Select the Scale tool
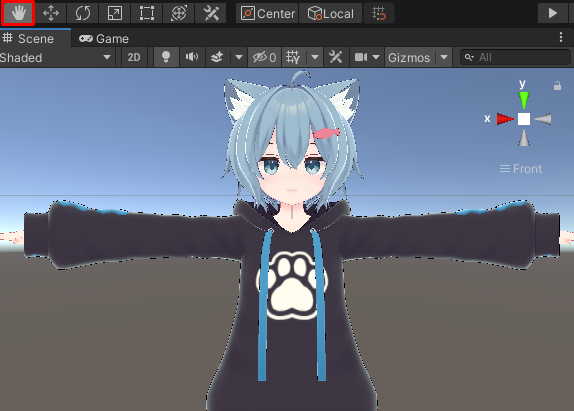 click(x=115, y=14)
